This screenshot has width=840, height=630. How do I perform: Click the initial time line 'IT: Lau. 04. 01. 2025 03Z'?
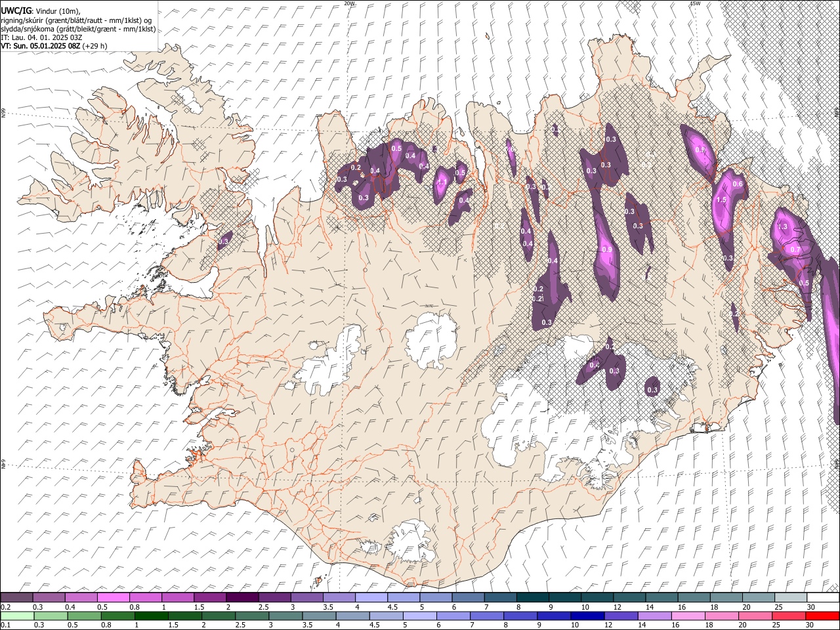coord(41,37)
